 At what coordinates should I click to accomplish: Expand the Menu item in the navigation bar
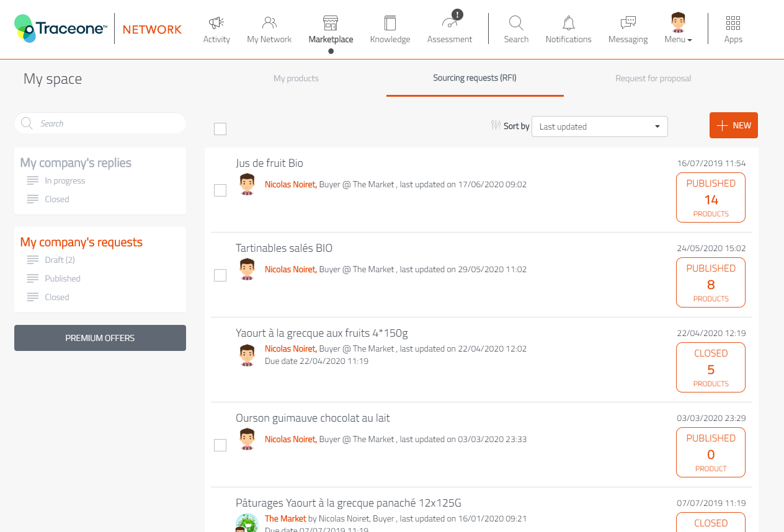click(x=677, y=29)
